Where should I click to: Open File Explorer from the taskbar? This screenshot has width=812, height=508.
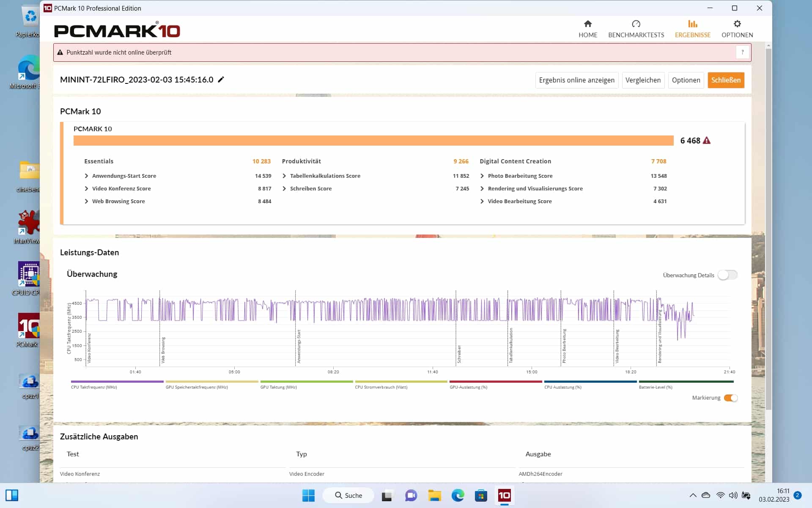(x=434, y=495)
